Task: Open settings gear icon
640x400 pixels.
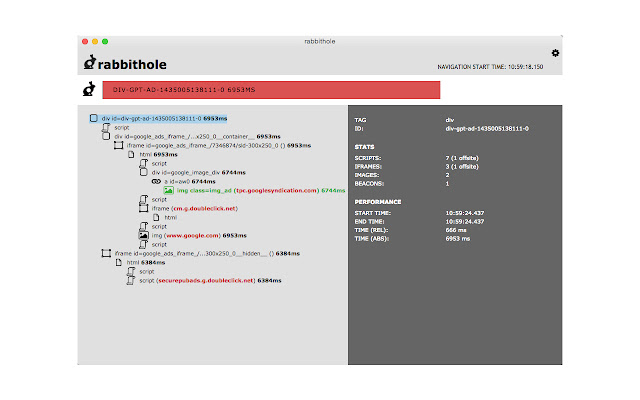Action: (556, 53)
